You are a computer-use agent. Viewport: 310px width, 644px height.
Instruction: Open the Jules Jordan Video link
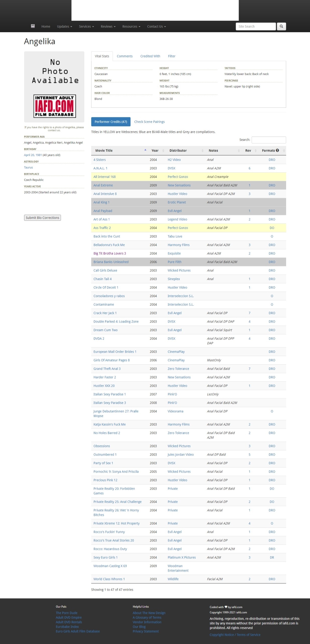point(181,455)
